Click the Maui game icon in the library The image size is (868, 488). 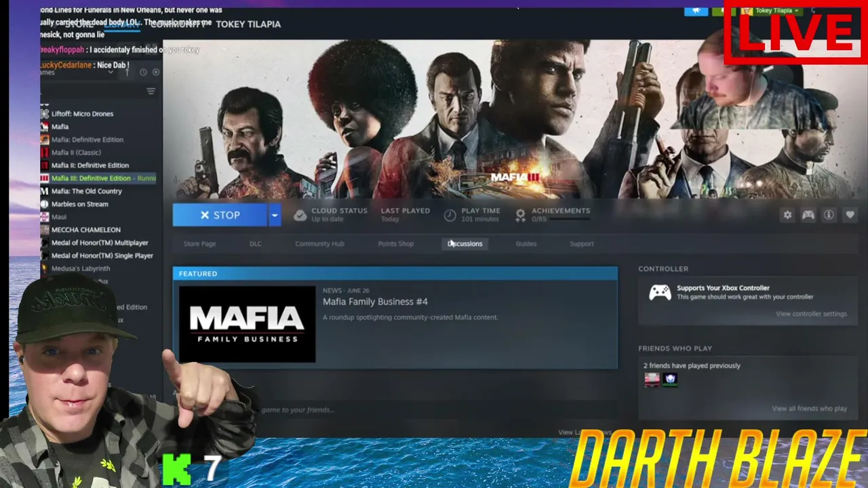tap(45, 217)
